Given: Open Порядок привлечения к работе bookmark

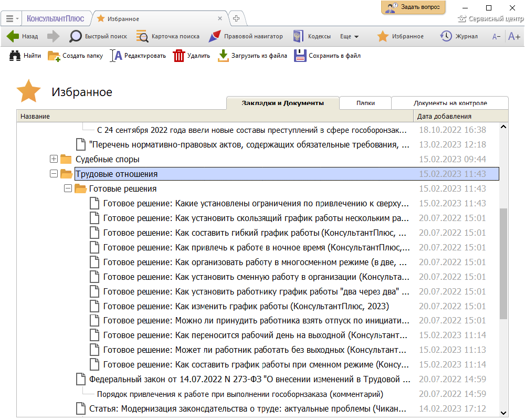Looking at the screenshot, I should pos(240,394).
